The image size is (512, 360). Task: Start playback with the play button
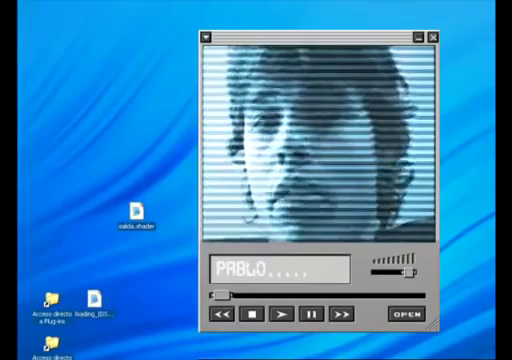282,314
